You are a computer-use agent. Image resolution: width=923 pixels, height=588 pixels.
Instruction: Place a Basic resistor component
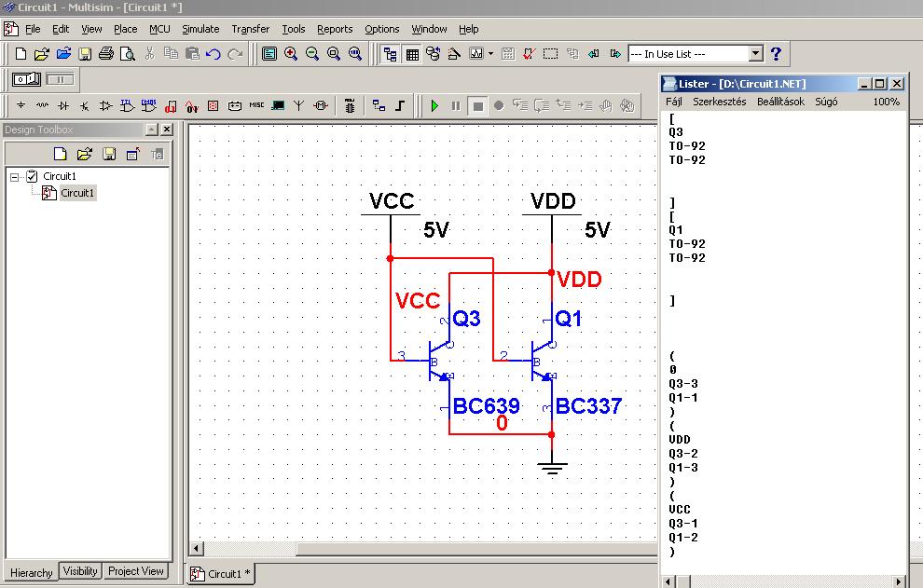coord(42,106)
